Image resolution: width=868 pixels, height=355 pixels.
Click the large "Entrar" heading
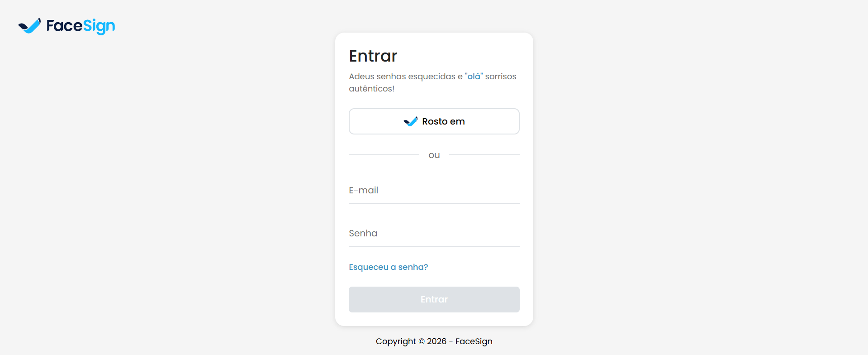click(x=373, y=56)
